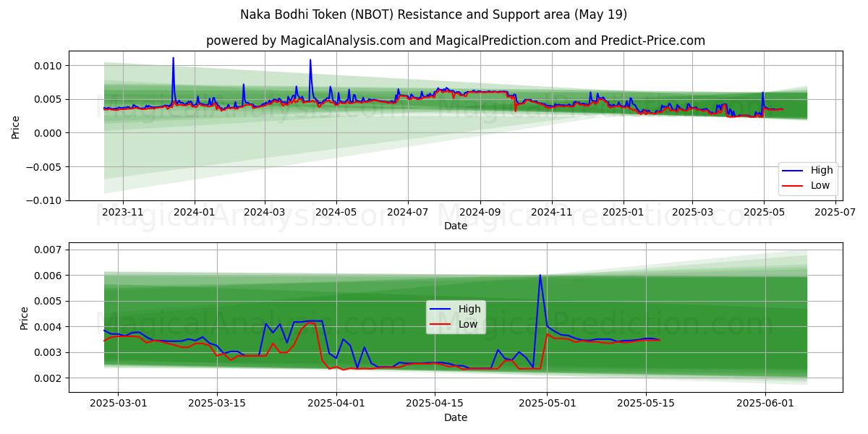868x434 pixels.
Task: Click the '2024-11' tick label
Action: (x=552, y=212)
